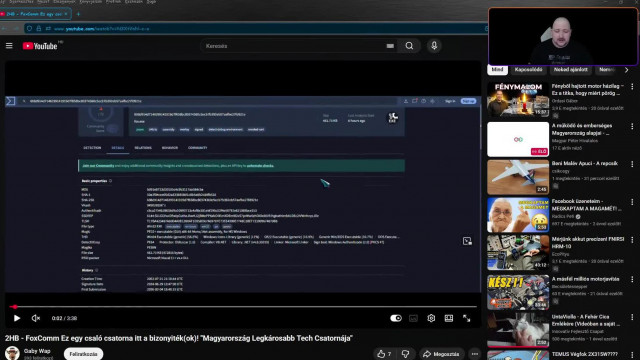Image resolution: width=640 pixels, height=360 pixels.
Task: Seek along the red video progress bar
Action: tap(243, 307)
